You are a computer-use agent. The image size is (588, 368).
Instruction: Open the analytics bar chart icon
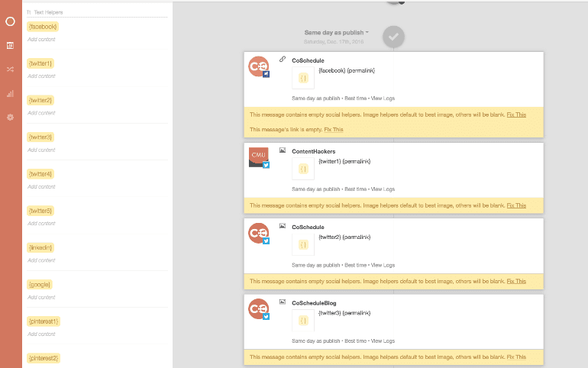tap(10, 94)
